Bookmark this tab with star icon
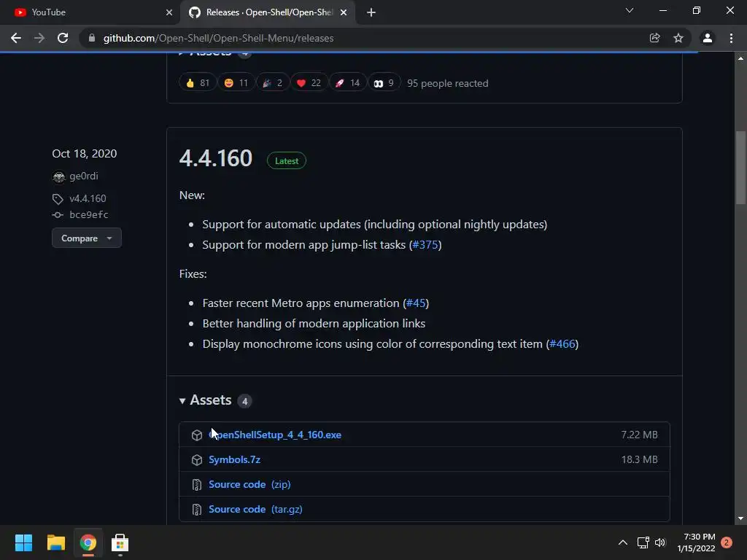Screen dimensions: 747x560 coord(678,38)
